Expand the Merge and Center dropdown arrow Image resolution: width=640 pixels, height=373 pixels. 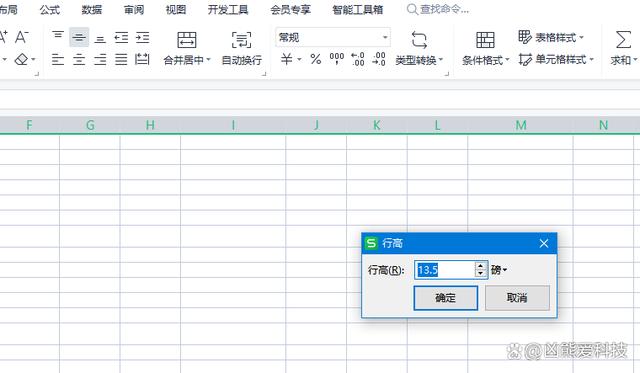tap(209, 60)
